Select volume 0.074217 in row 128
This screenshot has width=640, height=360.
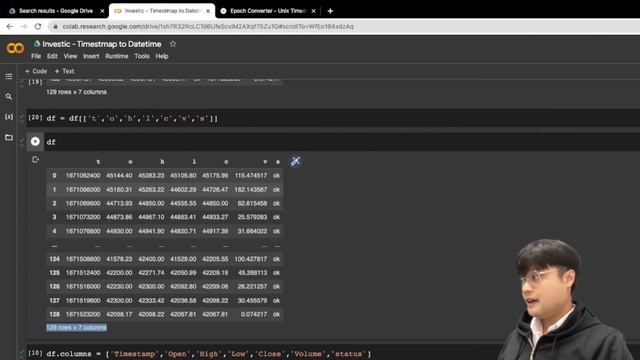[x=254, y=314]
